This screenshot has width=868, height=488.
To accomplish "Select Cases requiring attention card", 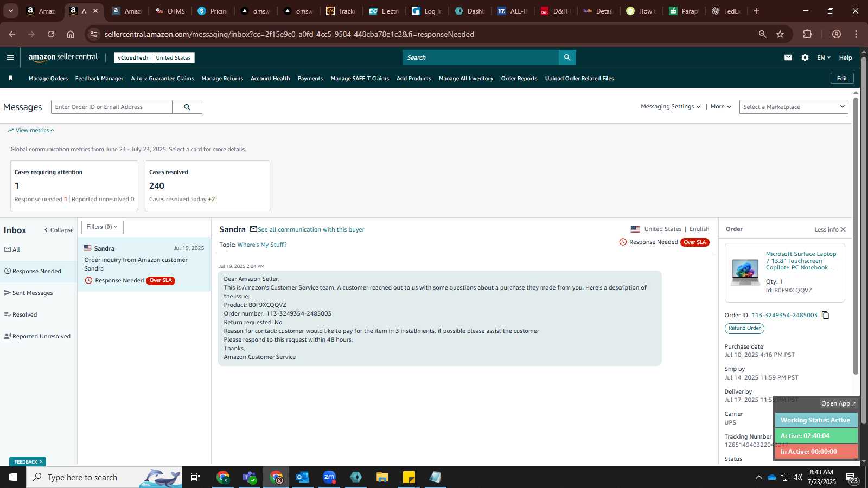I will point(74,186).
